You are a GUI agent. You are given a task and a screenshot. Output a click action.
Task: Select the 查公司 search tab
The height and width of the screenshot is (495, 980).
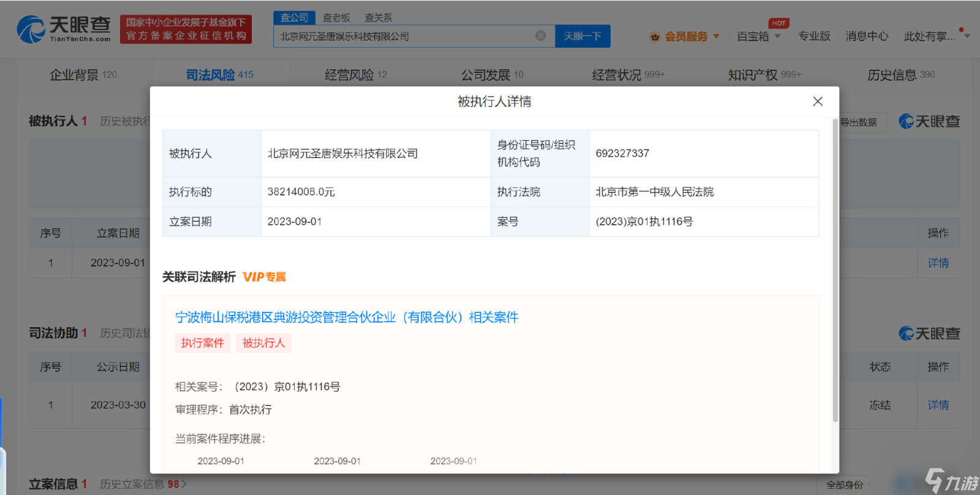295,18
